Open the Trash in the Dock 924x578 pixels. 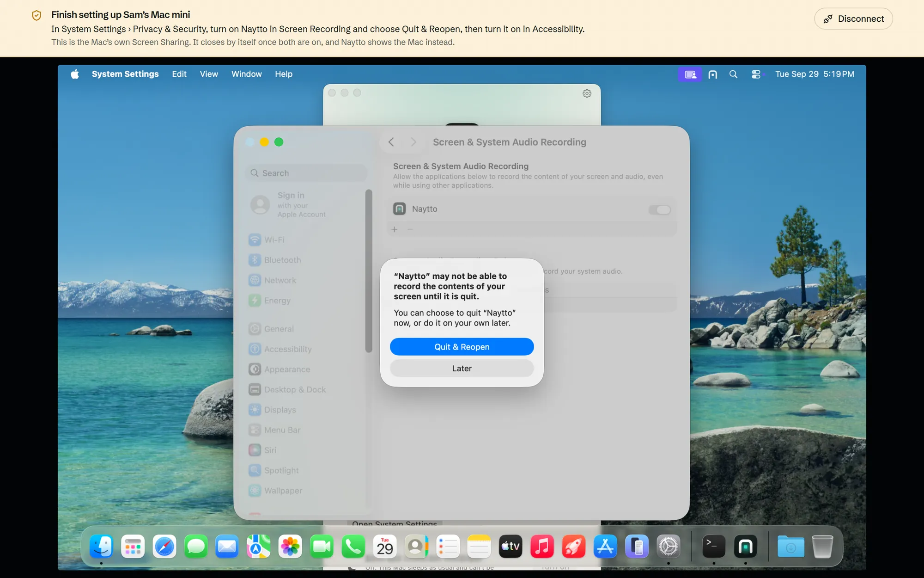pyautogui.click(x=822, y=547)
